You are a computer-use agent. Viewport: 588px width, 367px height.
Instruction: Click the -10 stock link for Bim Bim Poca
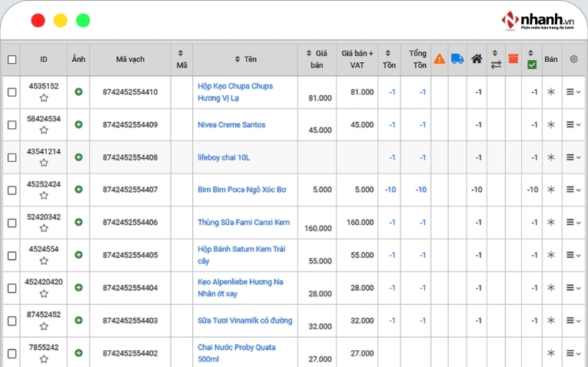[390, 190]
